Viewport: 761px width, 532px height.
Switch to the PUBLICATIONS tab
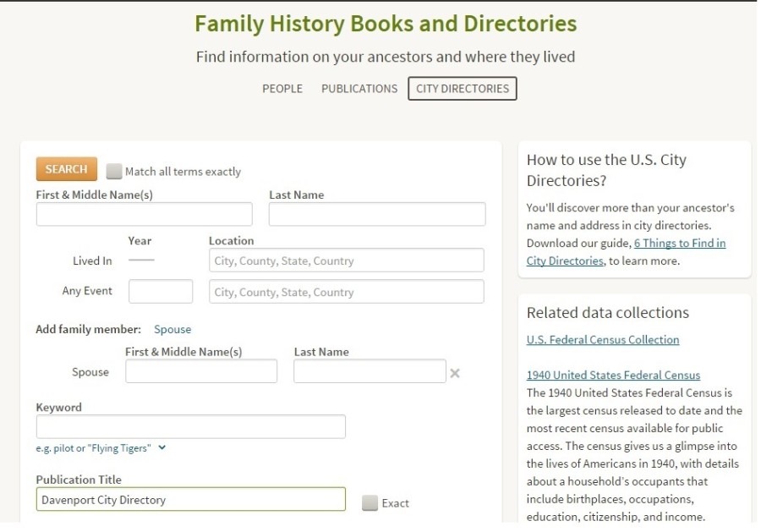point(359,89)
